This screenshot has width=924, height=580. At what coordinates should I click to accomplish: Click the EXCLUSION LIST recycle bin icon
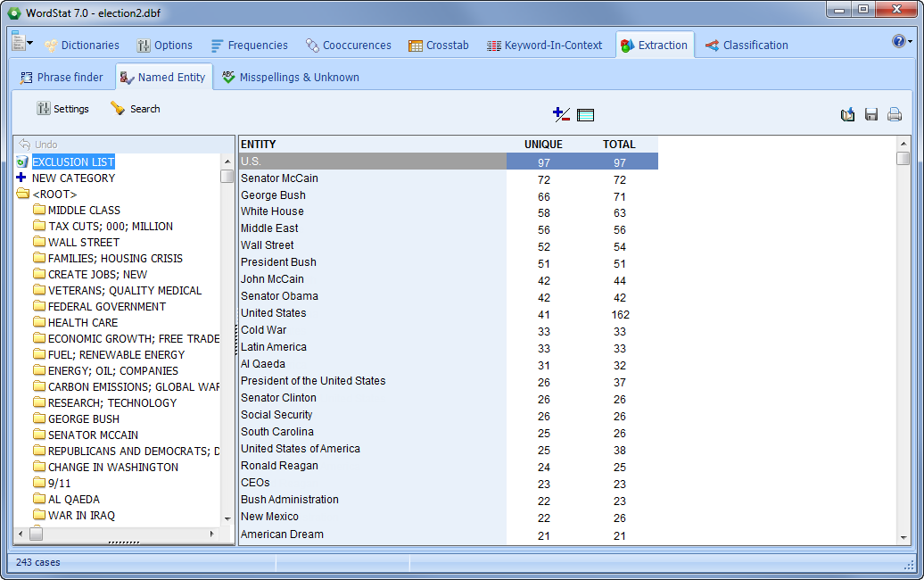(21, 162)
